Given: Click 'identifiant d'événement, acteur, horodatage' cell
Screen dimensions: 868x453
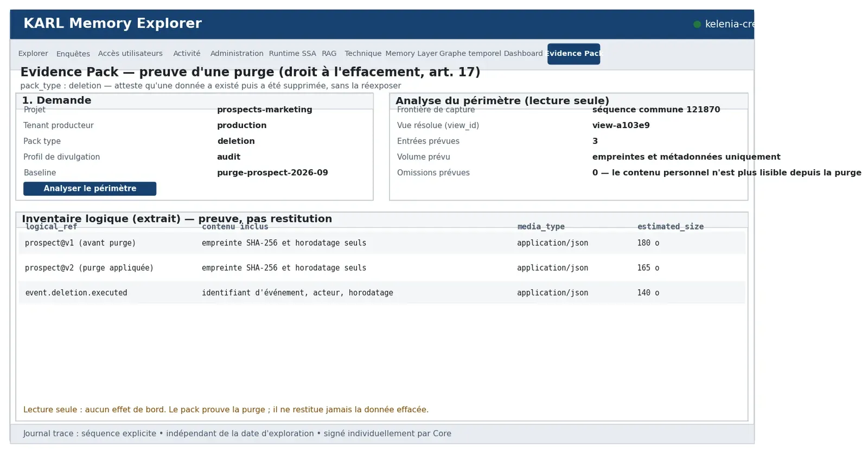Looking at the screenshot, I should [297, 293].
